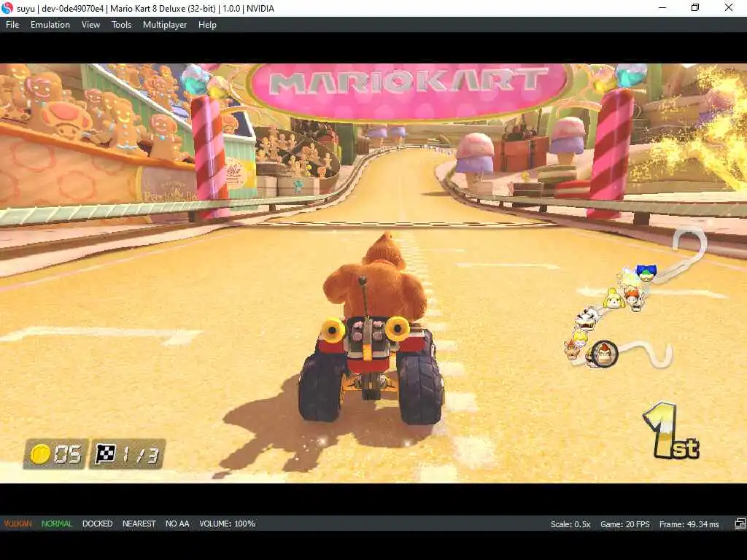Click the blue-shelled Ludwig minimap icon
This screenshot has width=747, height=560.
click(646, 273)
